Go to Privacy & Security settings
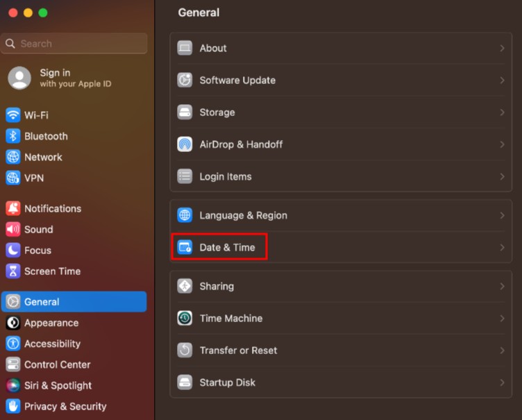 [x=65, y=406]
